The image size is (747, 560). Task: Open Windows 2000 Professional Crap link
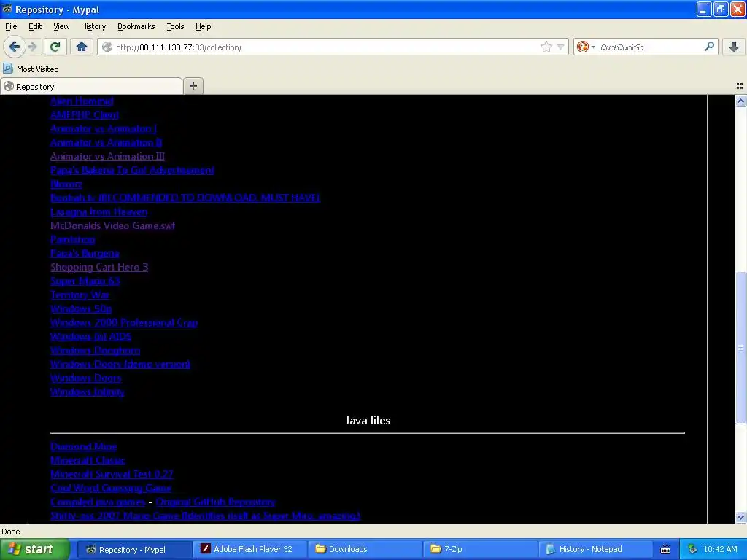tap(124, 322)
